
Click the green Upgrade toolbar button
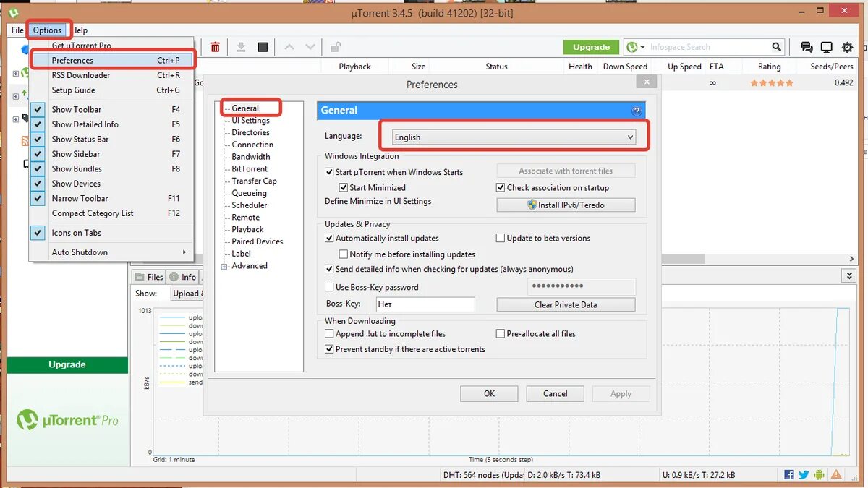591,47
